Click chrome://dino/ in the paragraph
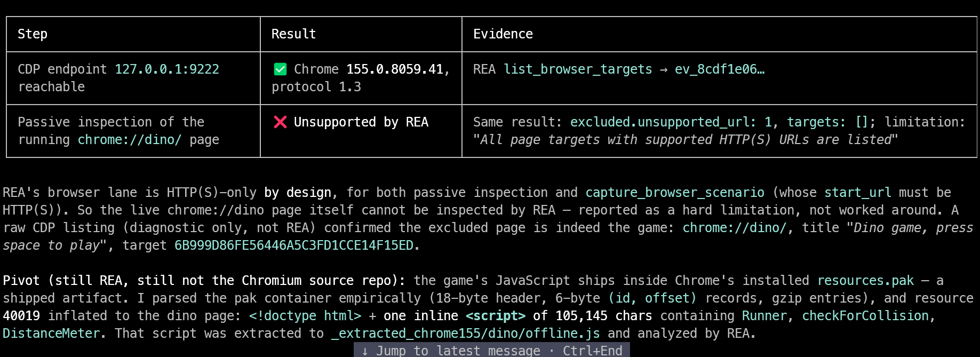The width and height of the screenshot is (980, 357). (x=735, y=228)
